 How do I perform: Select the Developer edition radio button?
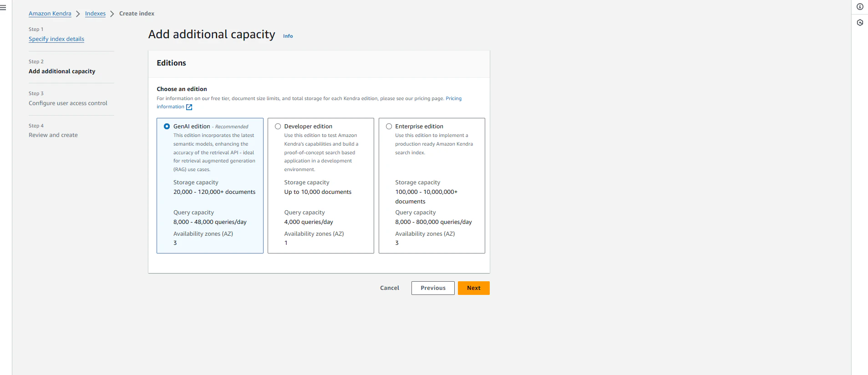tap(278, 127)
